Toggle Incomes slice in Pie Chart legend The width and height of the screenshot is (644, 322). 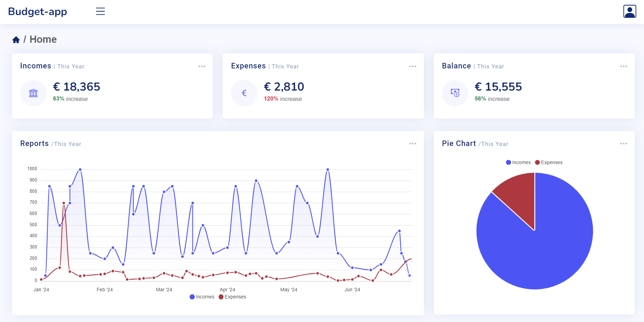coord(518,162)
